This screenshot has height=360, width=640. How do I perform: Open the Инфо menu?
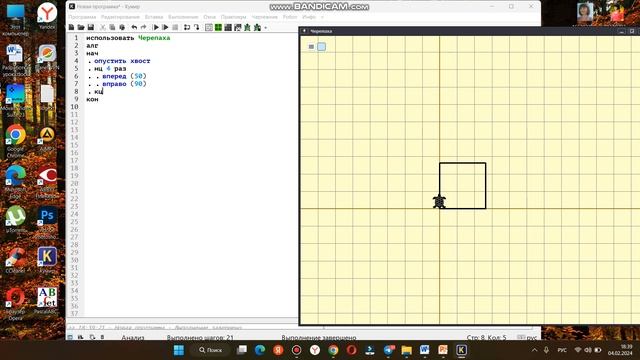309,17
